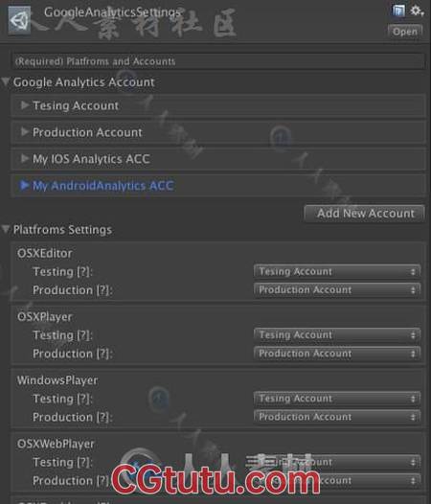
Task: Collapse the Platfroms Settings section
Action: tap(6, 229)
